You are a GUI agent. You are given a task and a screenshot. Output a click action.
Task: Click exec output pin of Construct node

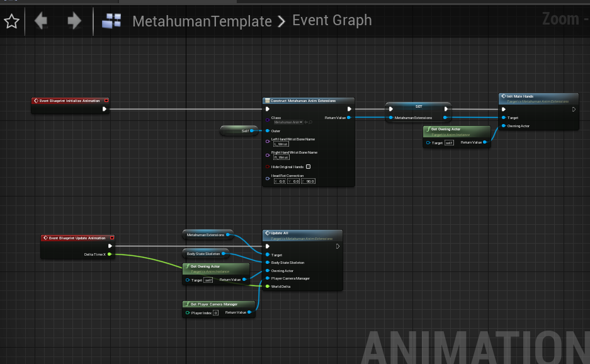pos(349,109)
